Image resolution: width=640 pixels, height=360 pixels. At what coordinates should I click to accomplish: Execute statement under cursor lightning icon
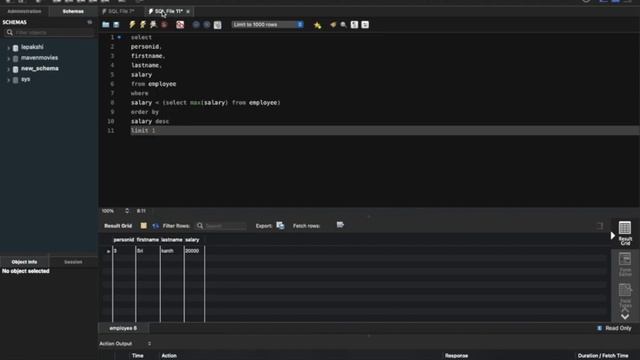(x=142, y=25)
